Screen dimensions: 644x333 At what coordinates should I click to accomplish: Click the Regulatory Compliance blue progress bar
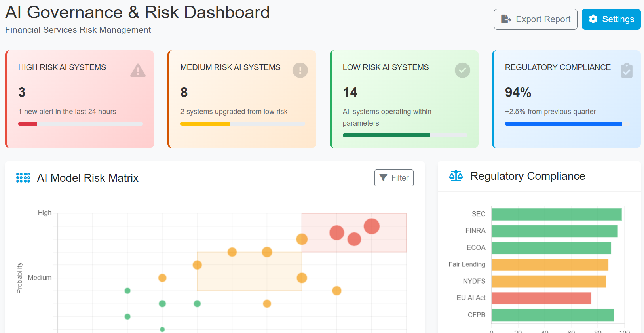pyautogui.click(x=564, y=124)
